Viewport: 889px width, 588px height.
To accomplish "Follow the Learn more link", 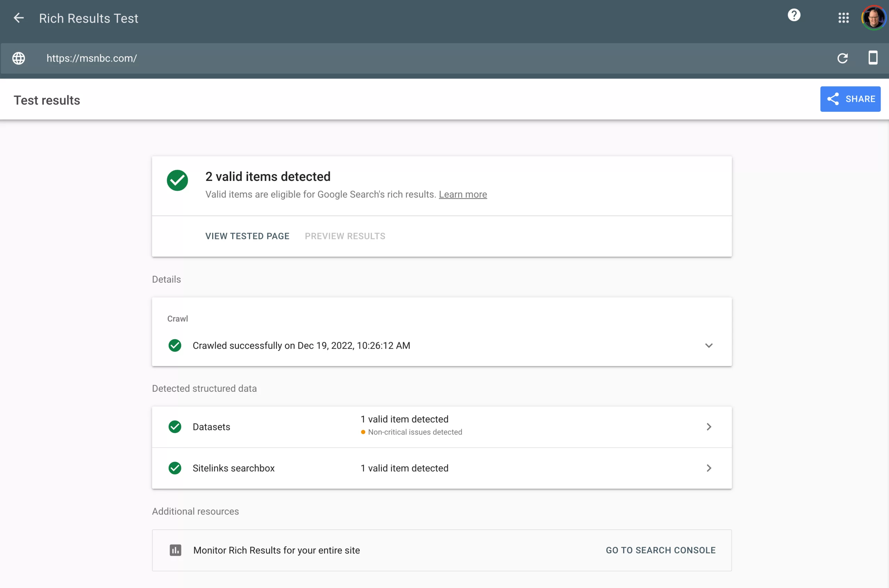I will [x=463, y=194].
